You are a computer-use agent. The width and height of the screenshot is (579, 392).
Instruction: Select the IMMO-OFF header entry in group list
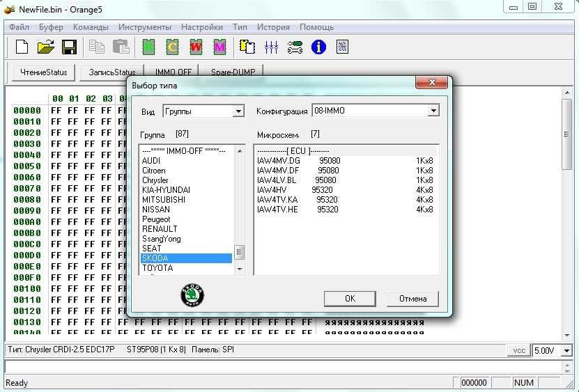[187, 151]
